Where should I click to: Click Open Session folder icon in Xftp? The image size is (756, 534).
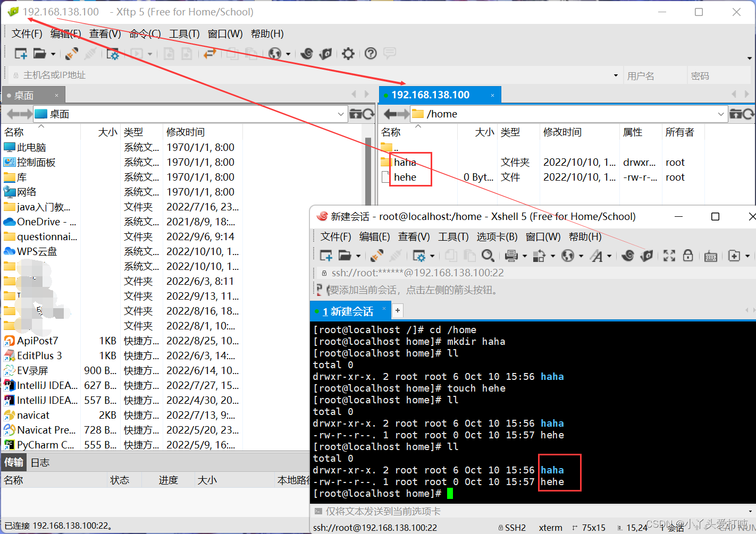point(39,54)
